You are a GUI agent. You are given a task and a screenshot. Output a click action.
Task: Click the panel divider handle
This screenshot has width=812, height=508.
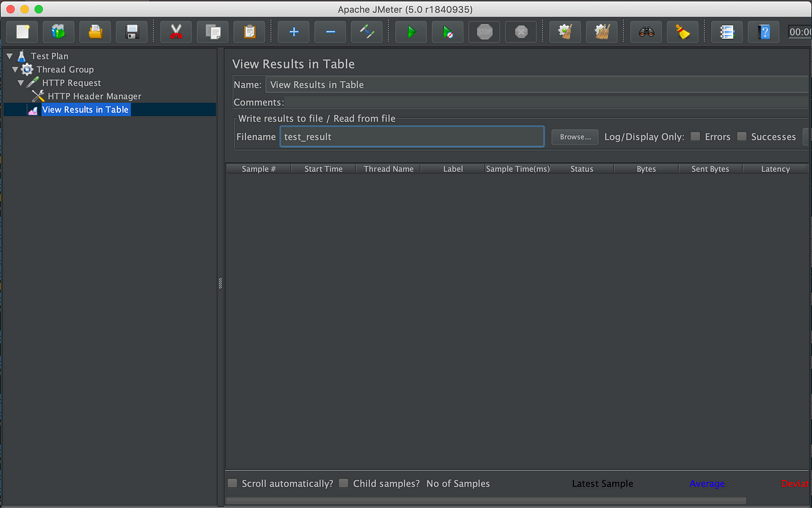(x=220, y=283)
